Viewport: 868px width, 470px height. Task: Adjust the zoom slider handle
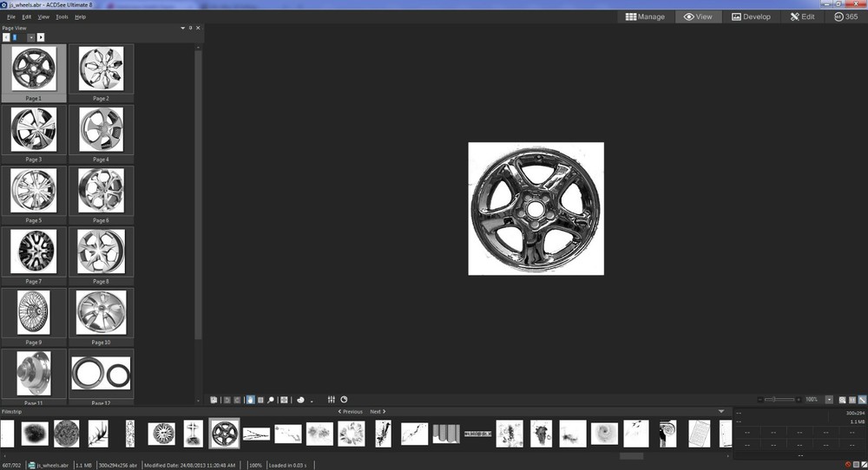point(774,399)
